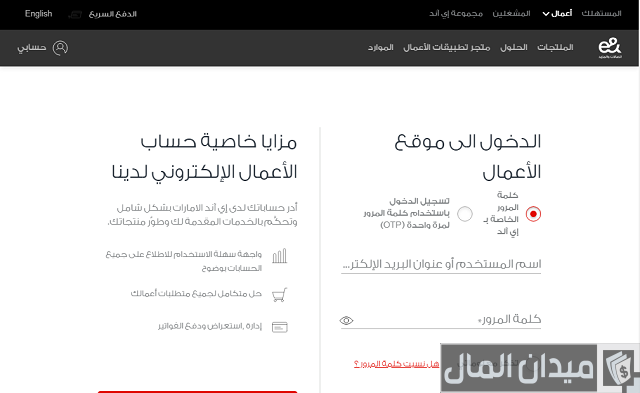Open the حسابي account avatar icon
The height and width of the screenshot is (393, 640).
pos(60,48)
